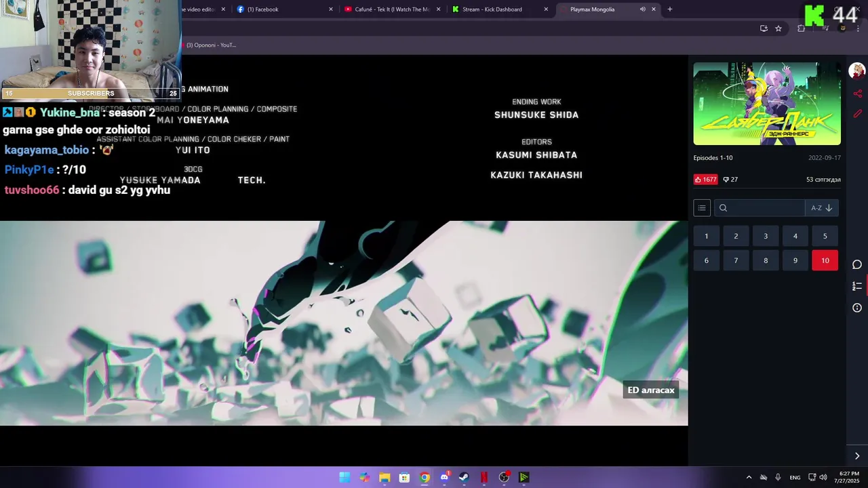Screen dimensions: 868x488
Task: Open volume control in system tray
Action: pos(823,477)
